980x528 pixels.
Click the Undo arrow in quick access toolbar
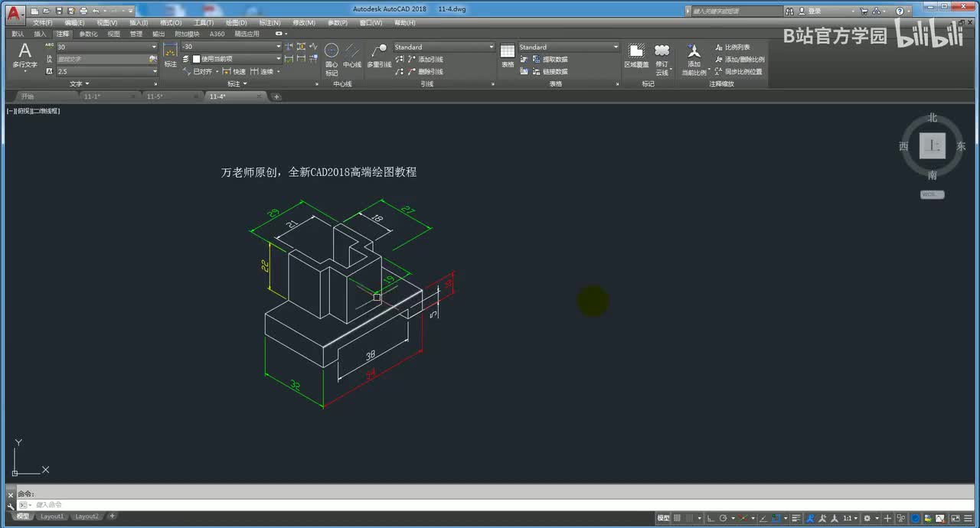point(95,11)
